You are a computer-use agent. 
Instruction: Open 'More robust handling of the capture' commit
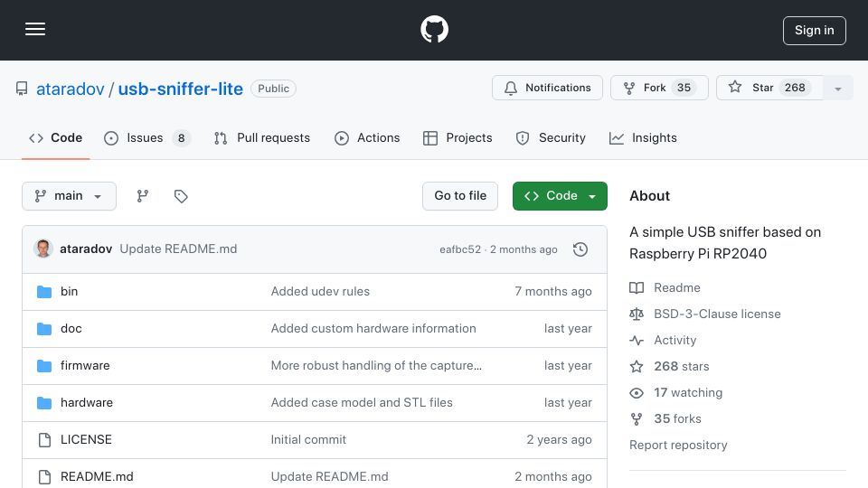point(376,366)
